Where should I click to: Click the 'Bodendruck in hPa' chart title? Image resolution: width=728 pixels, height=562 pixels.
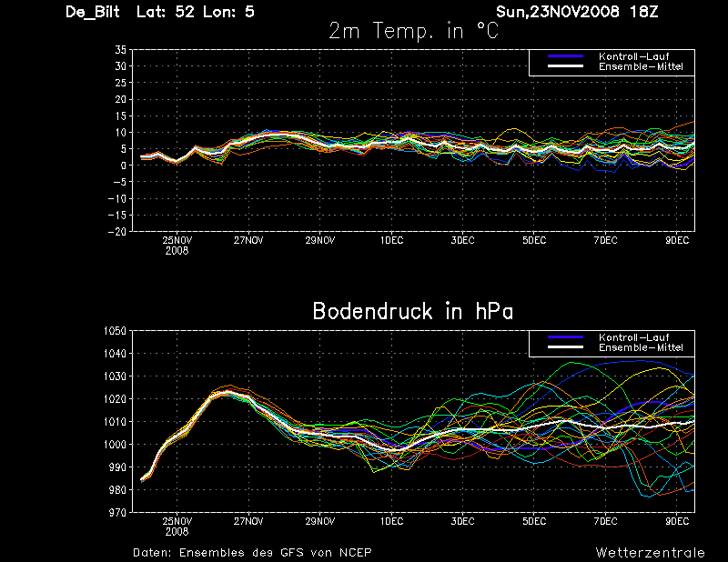click(x=413, y=312)
